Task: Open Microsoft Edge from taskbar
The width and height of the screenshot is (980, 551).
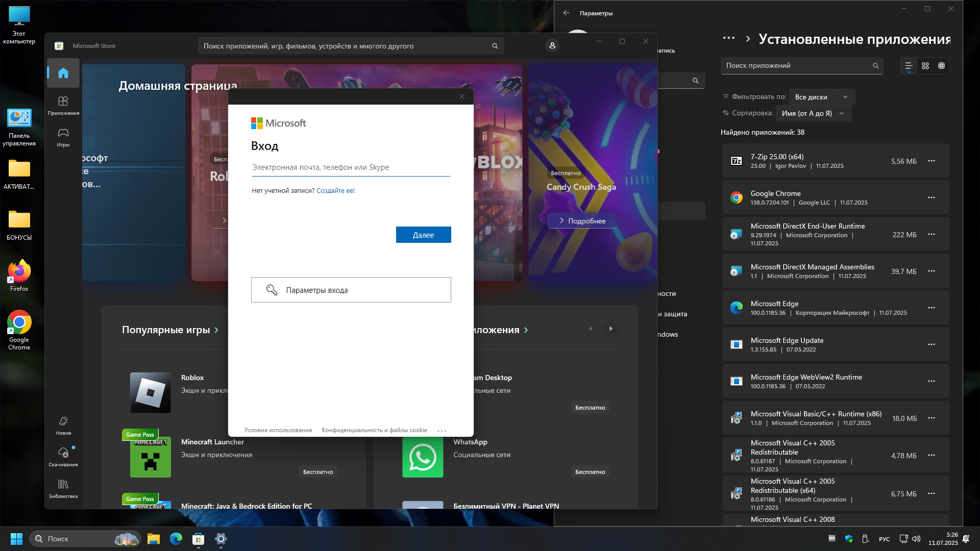Action: pos(176,539)
